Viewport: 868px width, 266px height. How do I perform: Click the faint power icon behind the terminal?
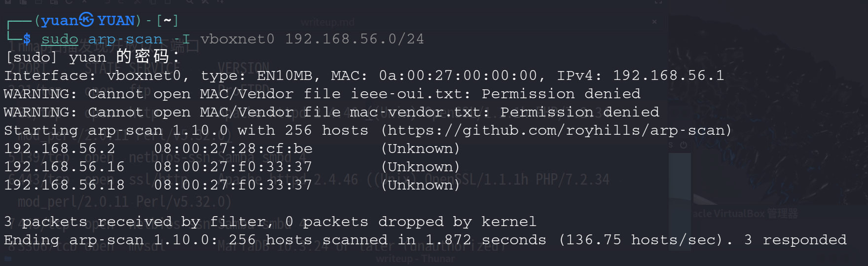click(684, 145)
